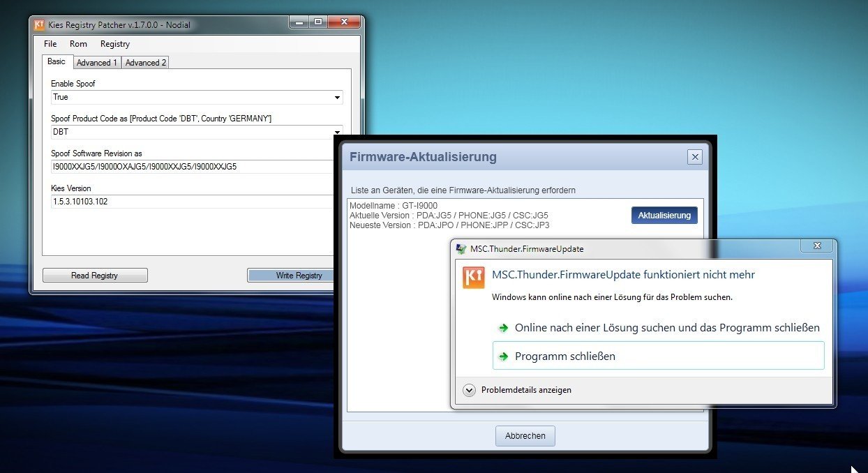Click 'Liste an Geräten' description text
Image resolution: width=868 pixels, height=473 pixels.
coord(463,190)
